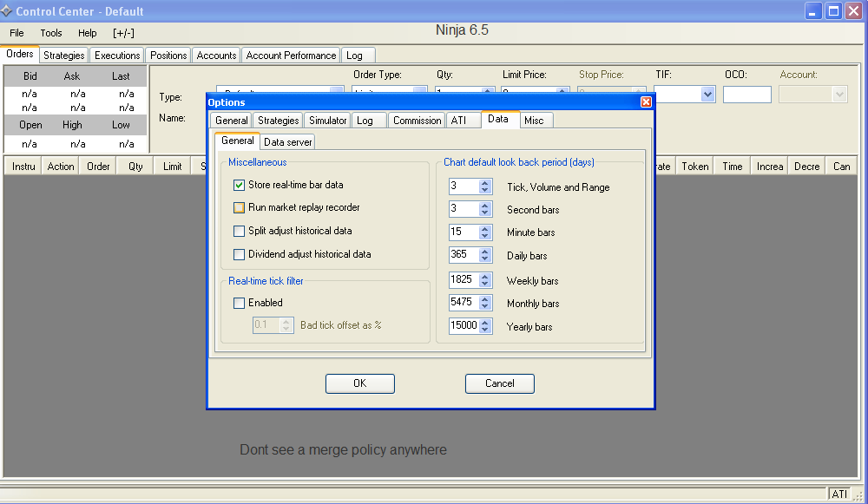
Task: Close the Options dialog with red X
Action: 646,101
